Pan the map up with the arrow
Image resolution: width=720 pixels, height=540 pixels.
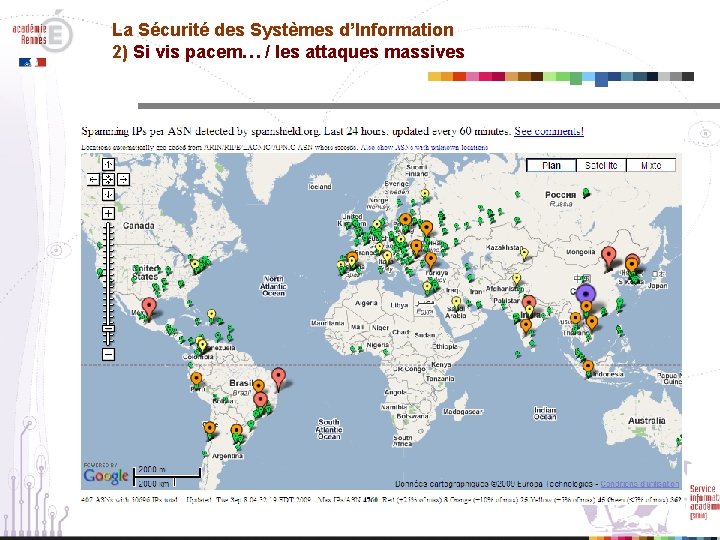pos(108,164)
